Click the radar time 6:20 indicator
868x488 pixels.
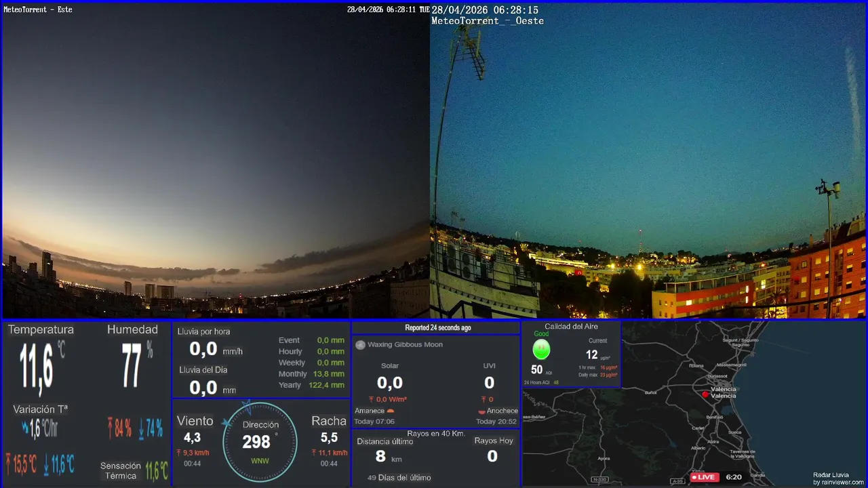pyautogui.click(x=734, y=477)
